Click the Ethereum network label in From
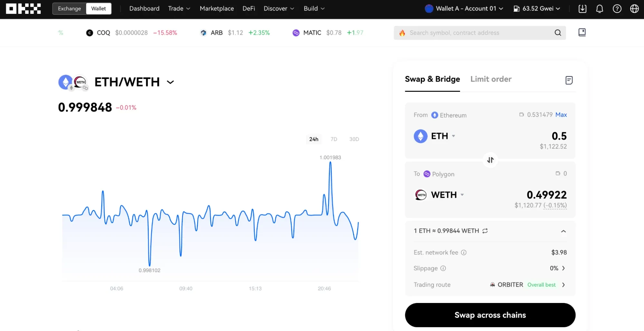The height and width of the screenshot is (331, 644). coord(449,115)
